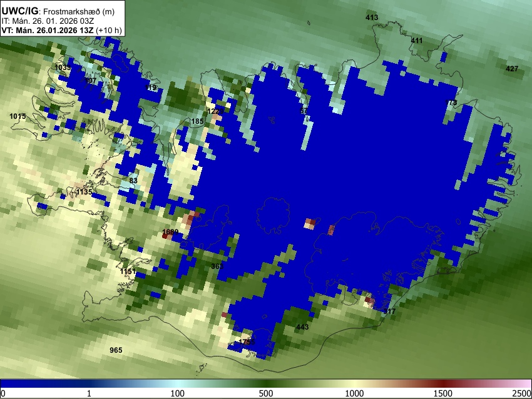Click the 443 value label
The image size is (532, 399).
click(x=302, y=327)
